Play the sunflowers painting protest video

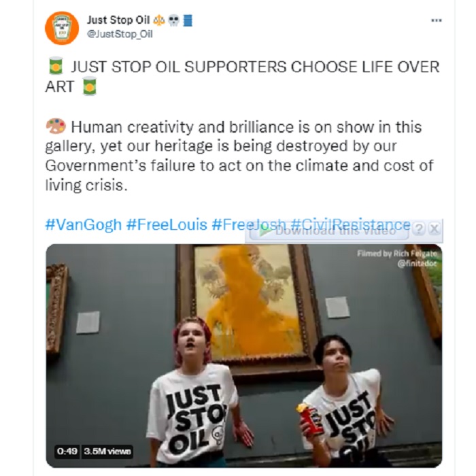[243, 356]
